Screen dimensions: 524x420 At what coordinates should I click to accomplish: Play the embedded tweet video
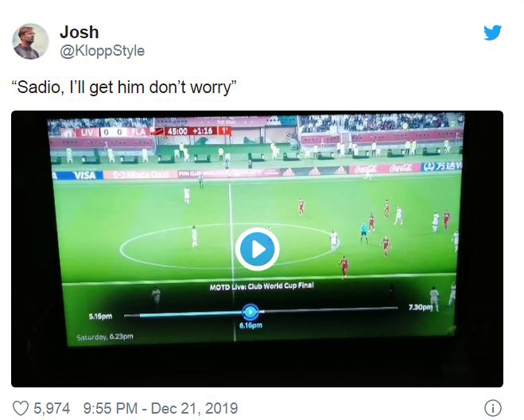tap(257, 249)
